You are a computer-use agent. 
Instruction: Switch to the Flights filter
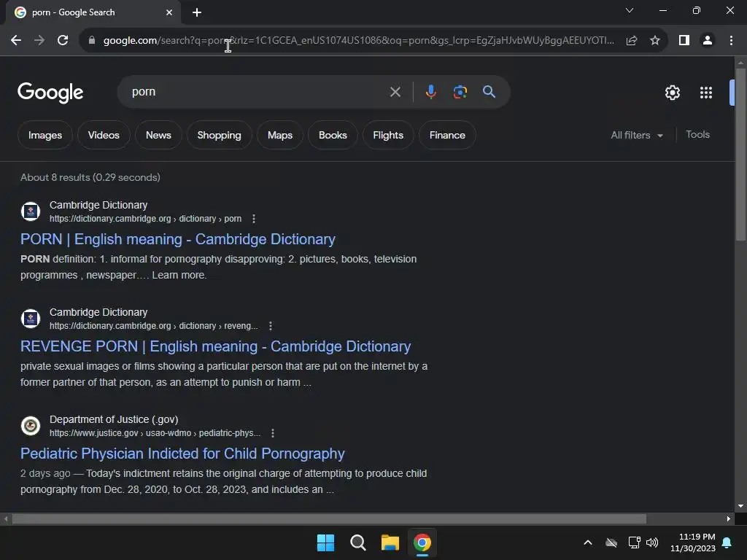(388, 135)
